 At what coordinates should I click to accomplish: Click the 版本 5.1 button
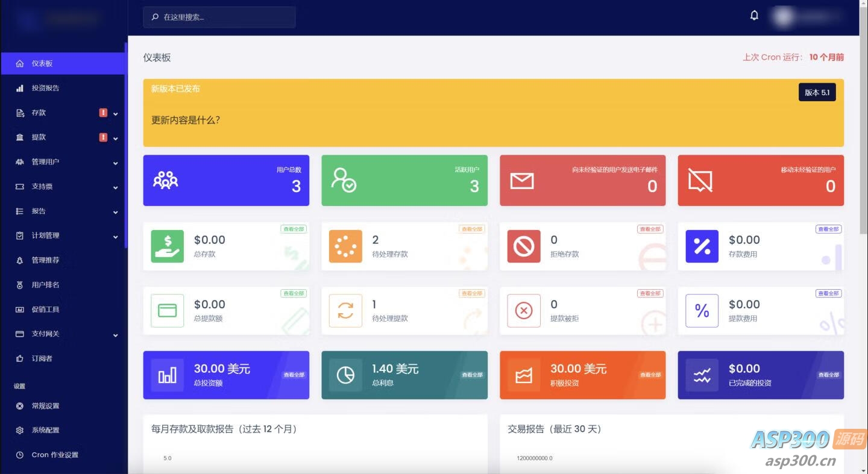tap(817, 92)
